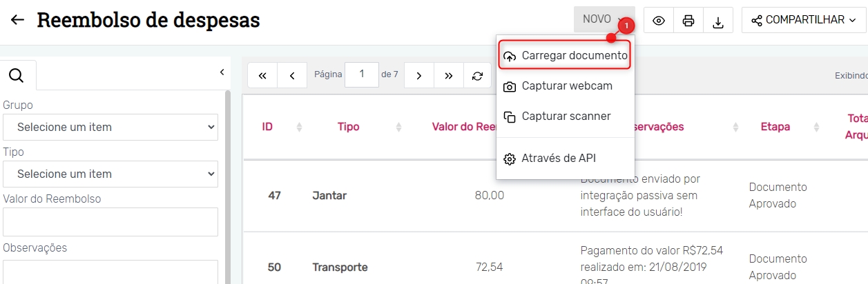Refresh the document list

(477, 76)
